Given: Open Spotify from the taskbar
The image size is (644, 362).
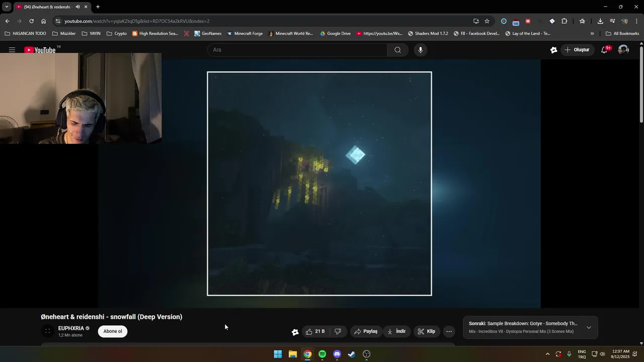Looking at the screenshot, I should (322, 354).
